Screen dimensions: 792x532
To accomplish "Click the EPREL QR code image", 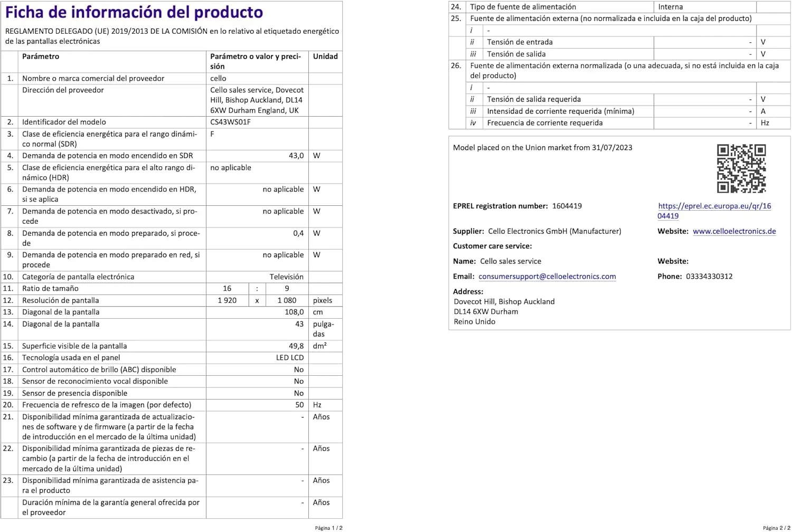I will [x=741, y=168].
